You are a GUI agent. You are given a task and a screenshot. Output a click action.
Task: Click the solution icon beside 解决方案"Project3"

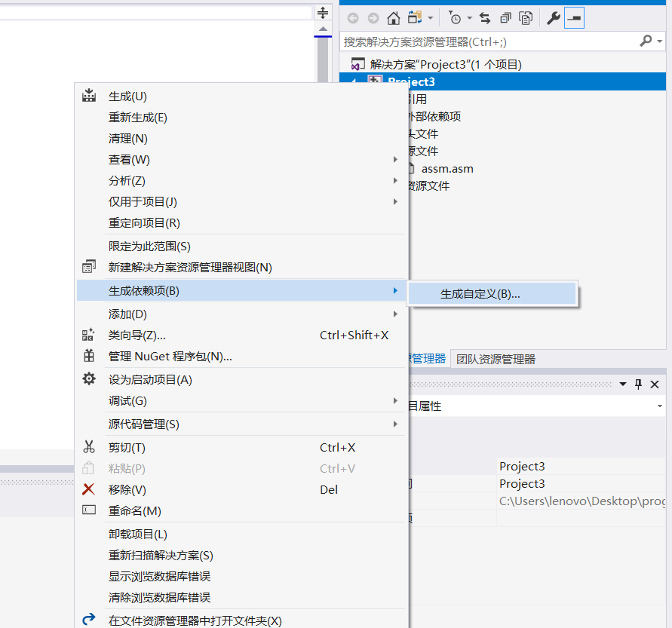357,64
